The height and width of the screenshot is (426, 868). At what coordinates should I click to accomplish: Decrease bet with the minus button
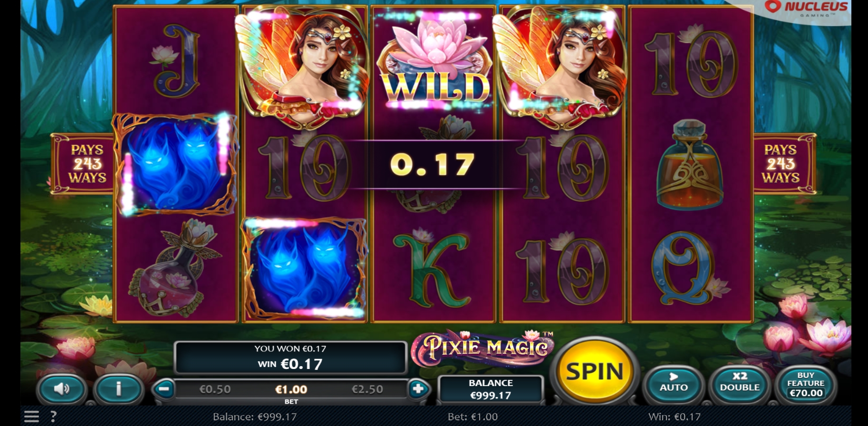coord(164,389)
